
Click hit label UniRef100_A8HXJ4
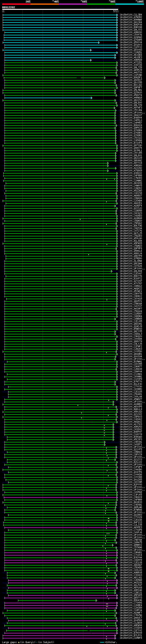(x=131, y=254)
